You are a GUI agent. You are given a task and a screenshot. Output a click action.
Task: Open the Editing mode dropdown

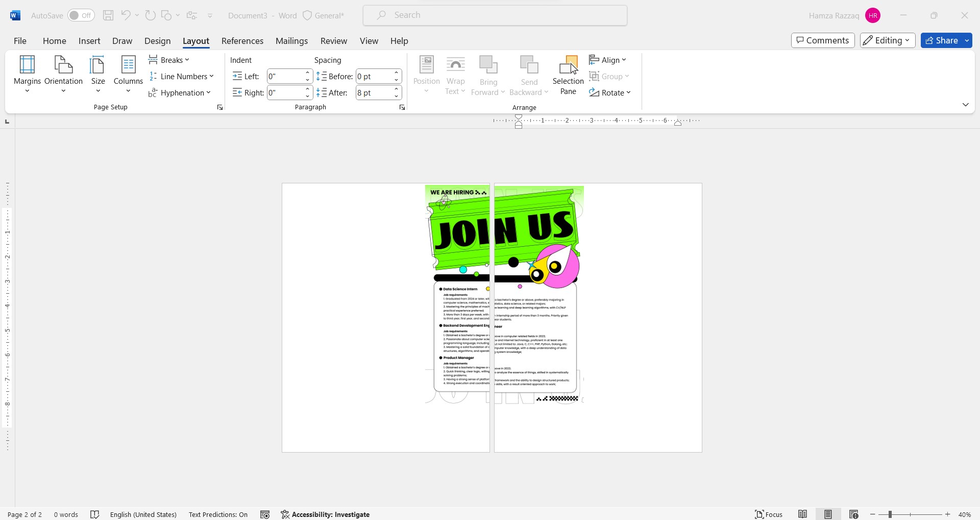(887, 40)
